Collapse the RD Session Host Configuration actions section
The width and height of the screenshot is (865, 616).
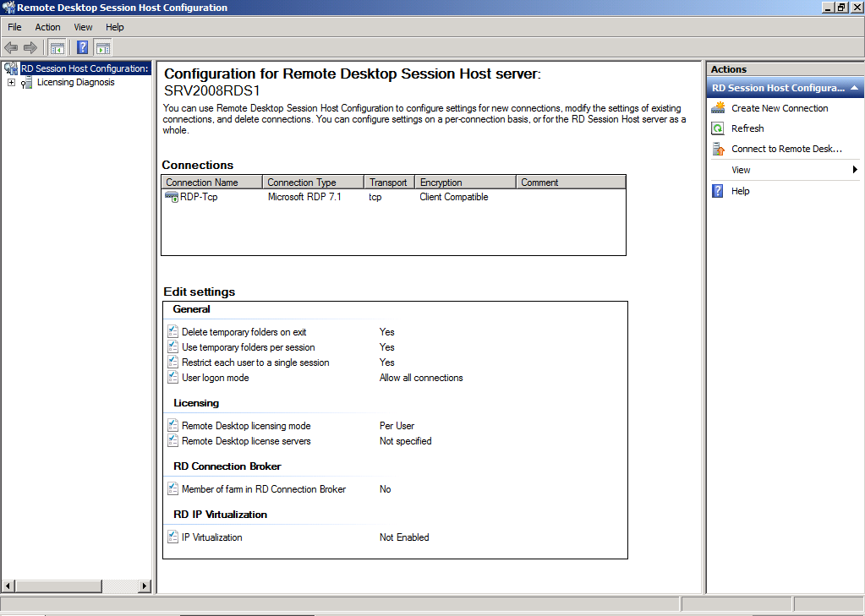pos(855,88)
